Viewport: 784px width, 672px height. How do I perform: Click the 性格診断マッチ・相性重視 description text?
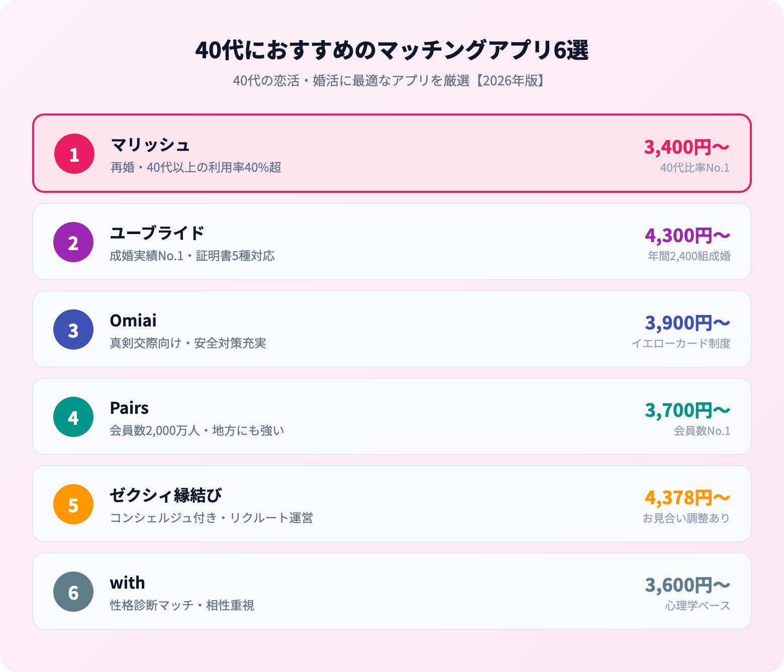(182, 605)
